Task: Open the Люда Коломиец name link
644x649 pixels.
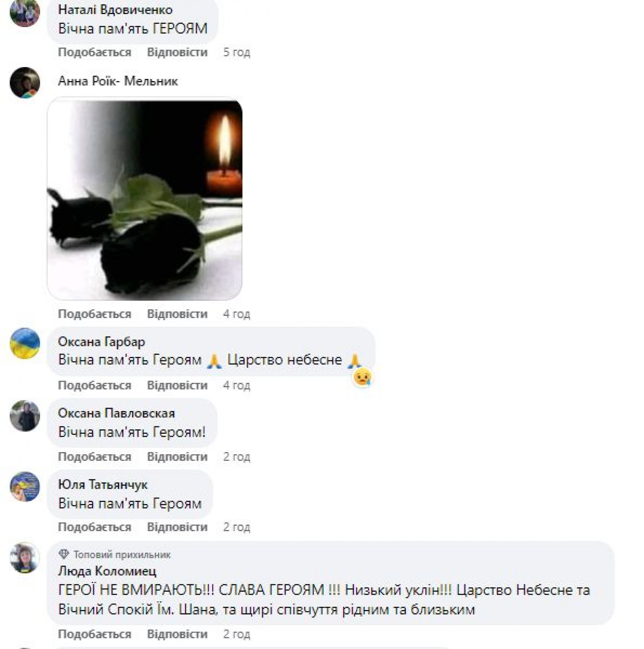Action: pos(107,571)
